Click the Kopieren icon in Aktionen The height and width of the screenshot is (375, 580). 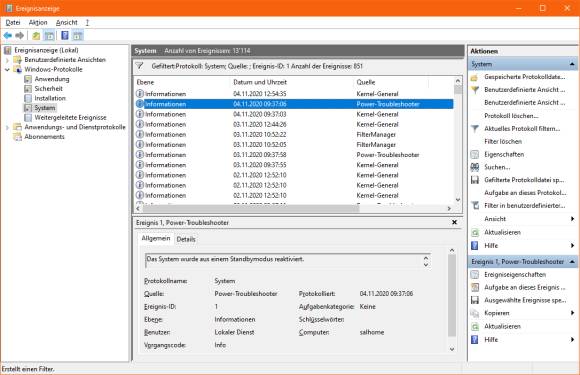coord(475,313)
